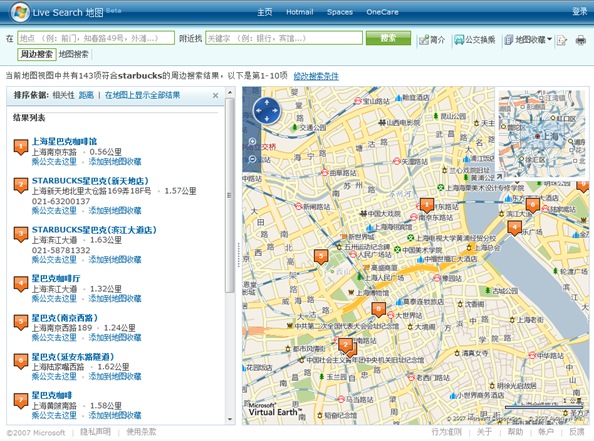
Task: Click the 修改搜索条件 link
Action: pyautogui.click(x=316, y=76)
